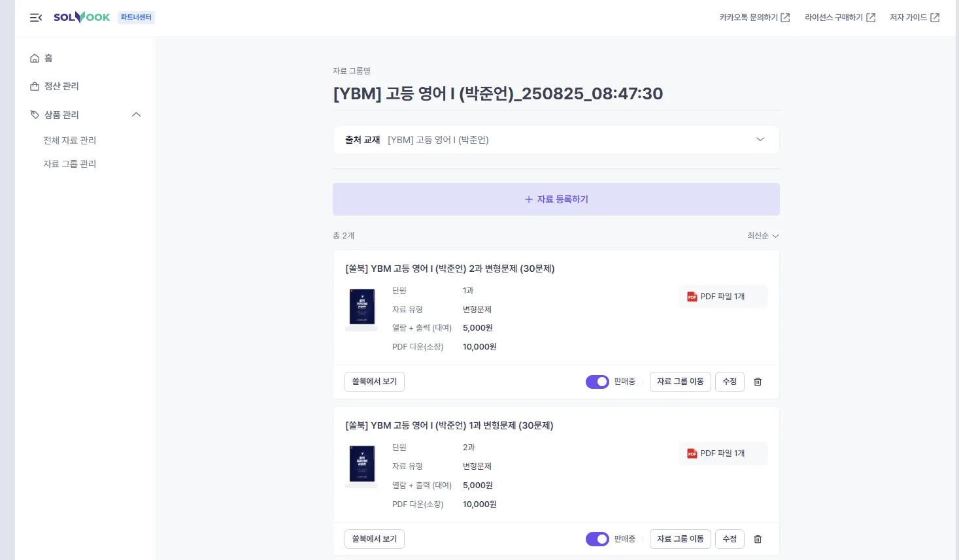The height and width of the screenshot is (560, 959).
Task: Open 라이선스 구매하기 link
Action: tap(840, 18)
